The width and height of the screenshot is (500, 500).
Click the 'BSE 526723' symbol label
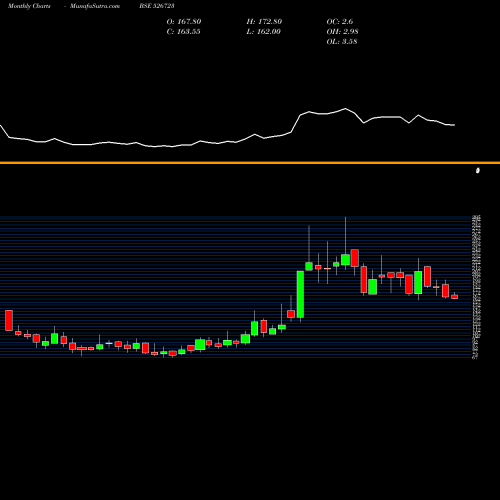click(x=157, y=6)
